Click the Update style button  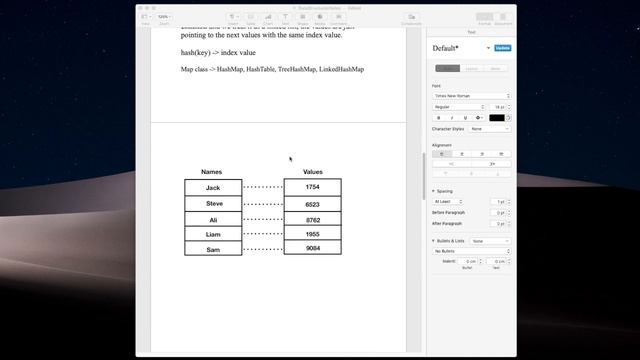502,48
